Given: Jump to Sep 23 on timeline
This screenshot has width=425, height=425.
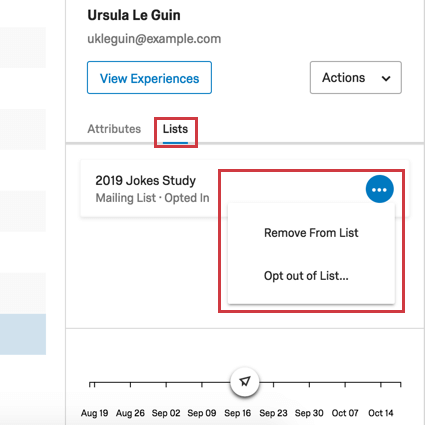Looking at the screenshot, I should (x=273, y=413).
